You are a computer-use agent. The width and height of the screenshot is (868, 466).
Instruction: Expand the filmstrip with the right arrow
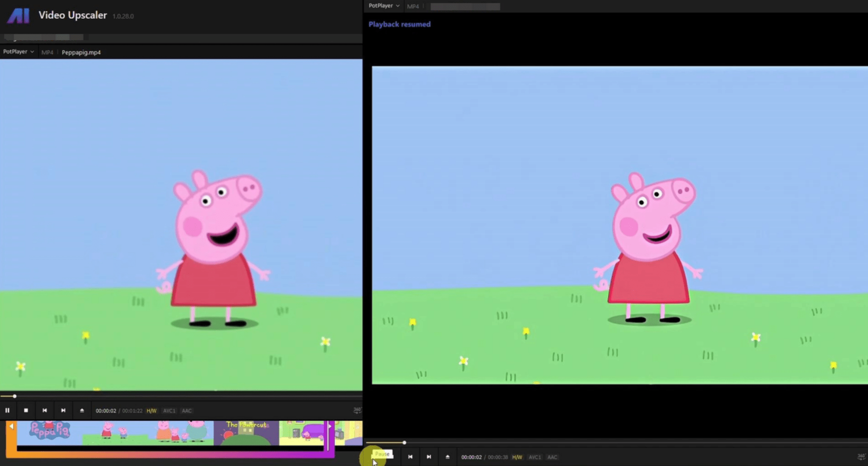[x=330, y=427]
